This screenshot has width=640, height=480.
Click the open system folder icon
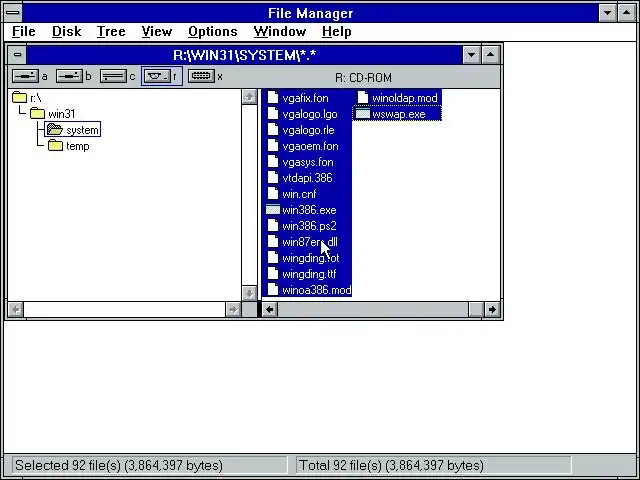54,130
